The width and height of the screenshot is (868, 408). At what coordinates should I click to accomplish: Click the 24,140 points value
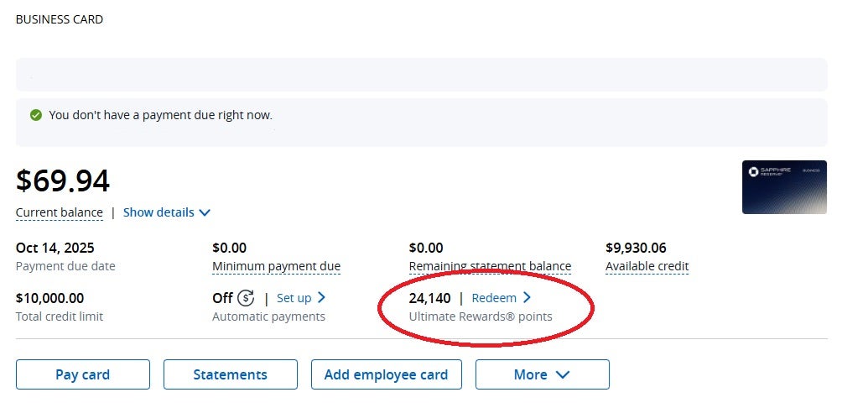[429, 297]
